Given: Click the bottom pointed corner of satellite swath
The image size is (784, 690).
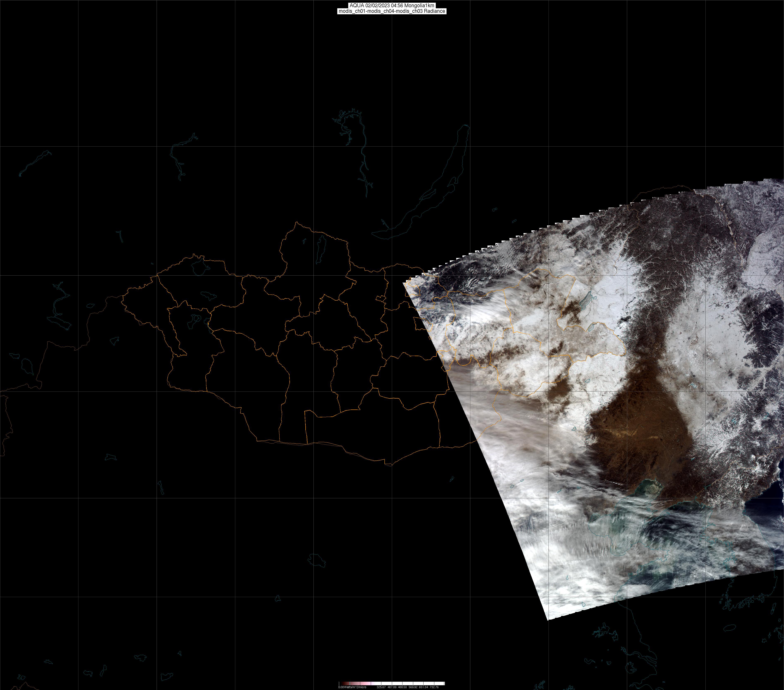Looking at the screenshot, I should pos(548,619).
